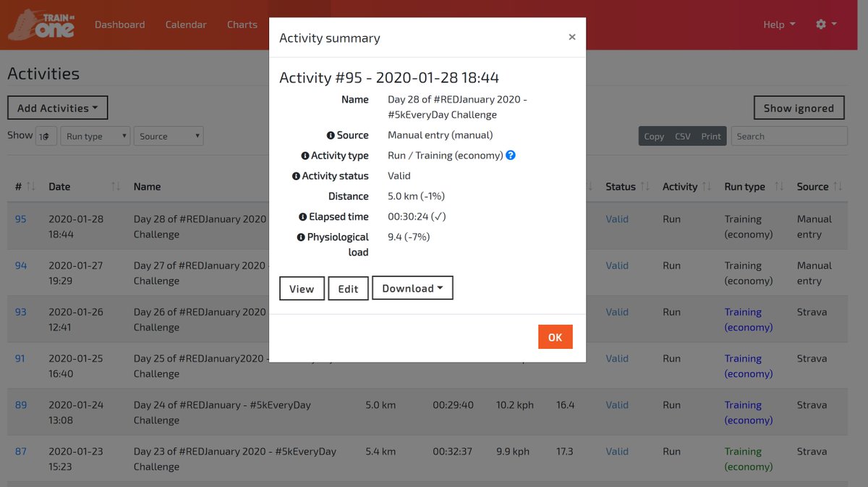Sort table by Activity column
This screenshot has width=868, height=487.
[686, 187]
